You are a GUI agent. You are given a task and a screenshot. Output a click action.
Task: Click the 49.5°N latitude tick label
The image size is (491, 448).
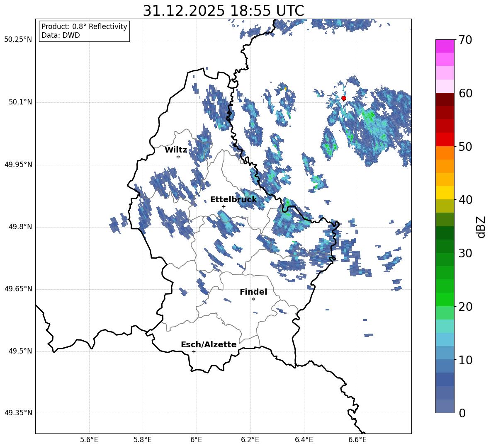20,351
